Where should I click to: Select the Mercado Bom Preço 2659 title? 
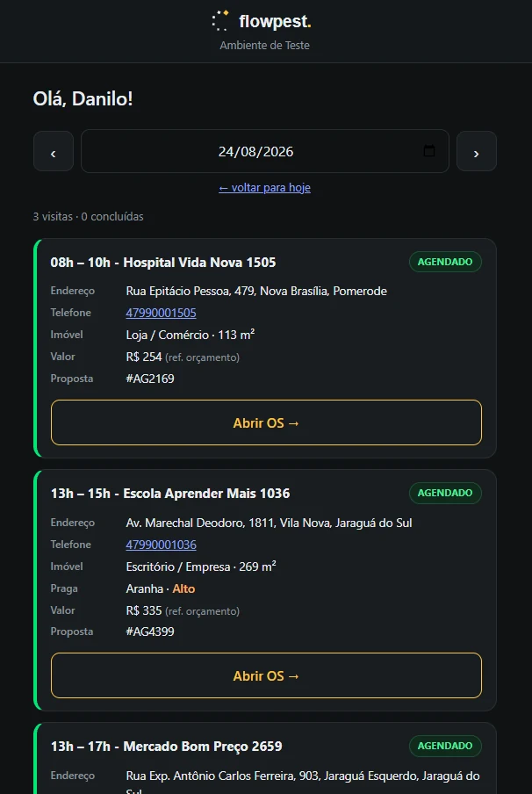tap(203, 747)
